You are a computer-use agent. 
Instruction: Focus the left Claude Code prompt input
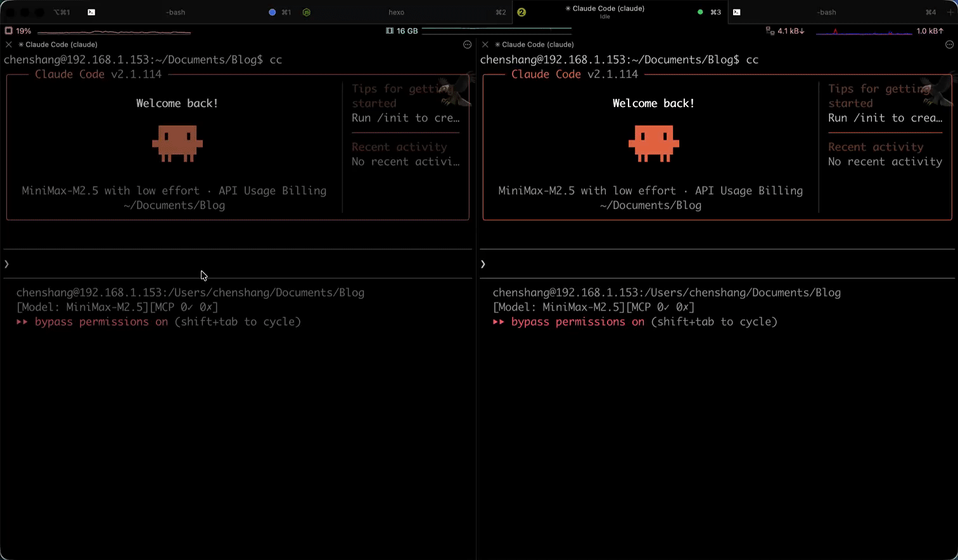[238, 264]
